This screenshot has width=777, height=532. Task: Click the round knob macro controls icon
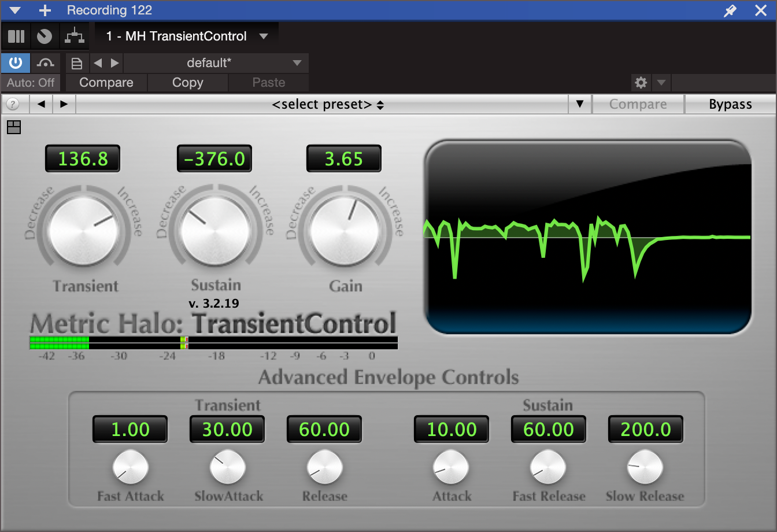click(x=45, y=36)
